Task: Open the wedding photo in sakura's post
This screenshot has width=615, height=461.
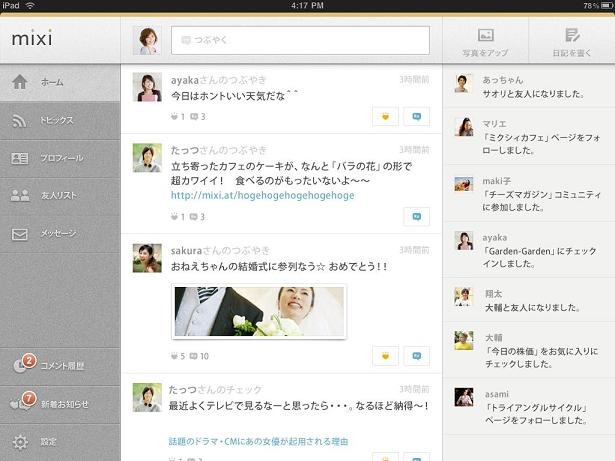Action: coord(259,312)
